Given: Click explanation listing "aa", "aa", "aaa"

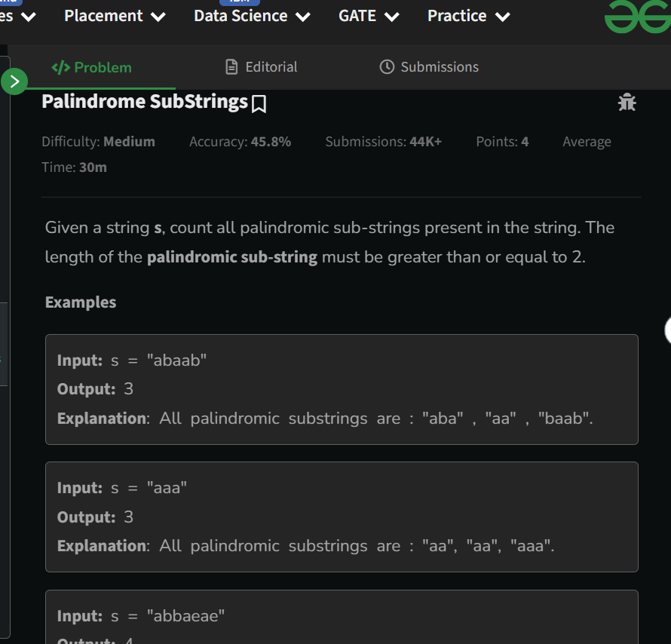Looking at the screenshot, I should click(306, 546).
